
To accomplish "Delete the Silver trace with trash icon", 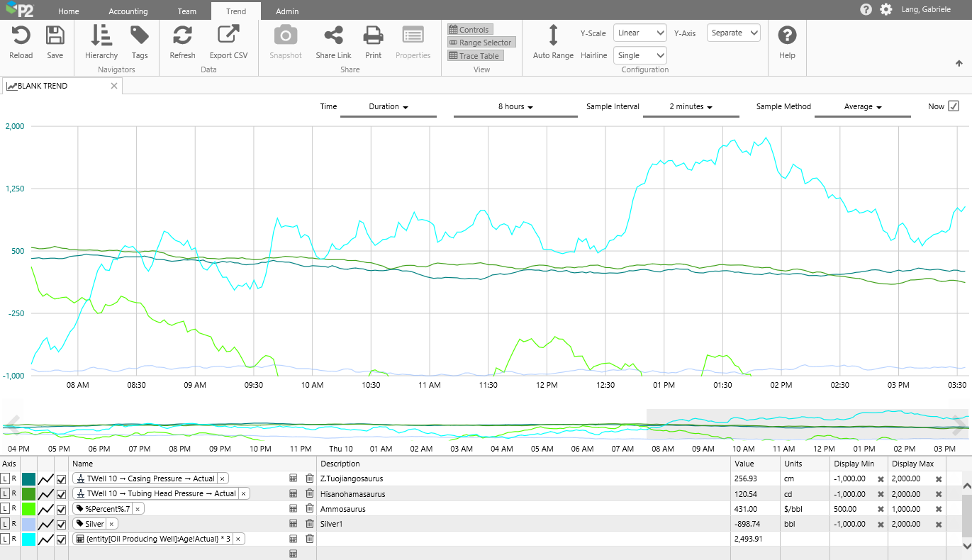I will (x=309, y=524).
